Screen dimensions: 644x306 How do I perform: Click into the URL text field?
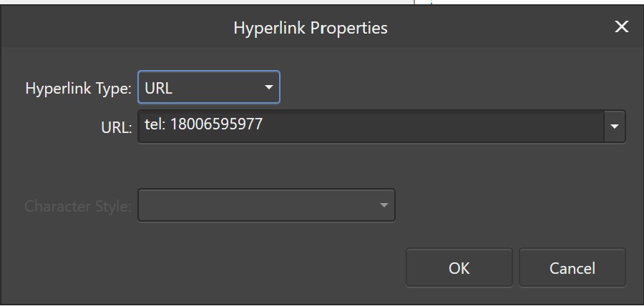[x=371, y=127]
